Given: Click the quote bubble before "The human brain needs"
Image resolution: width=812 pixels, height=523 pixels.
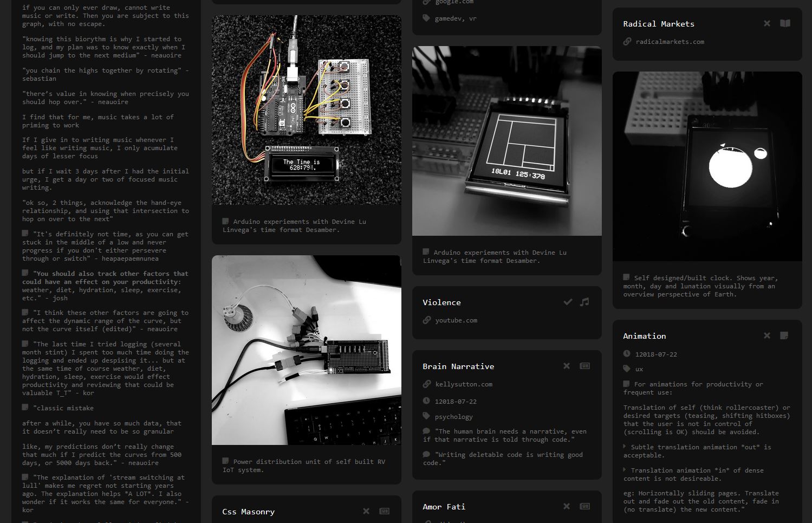Looking at the screenshot, I should tap(426, 431).
